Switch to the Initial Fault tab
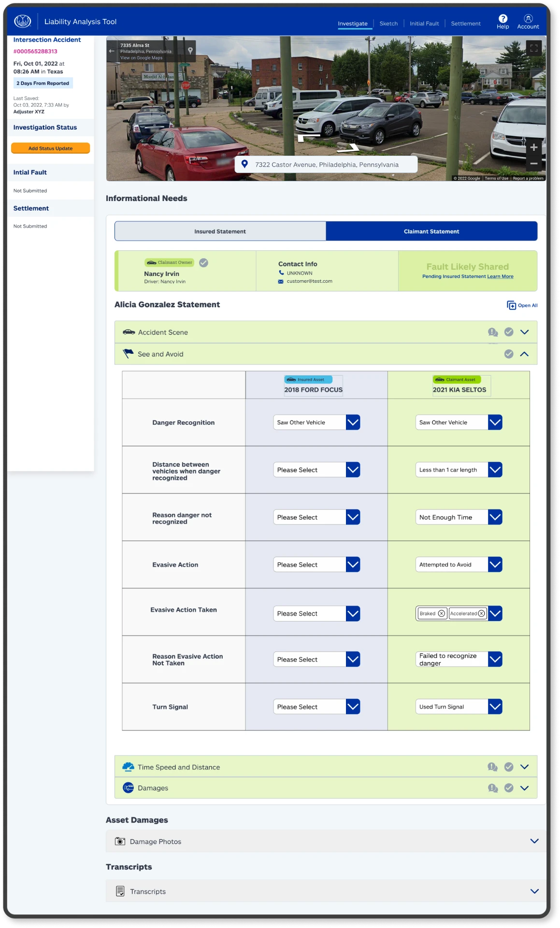 click(x=424, y=24)
